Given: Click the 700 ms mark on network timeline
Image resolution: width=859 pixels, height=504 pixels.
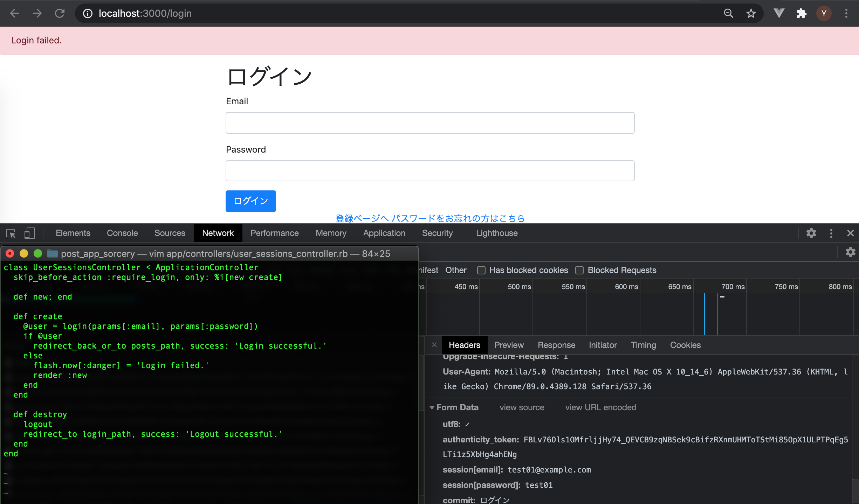Looking at the screenshot, I should point(733,287).
